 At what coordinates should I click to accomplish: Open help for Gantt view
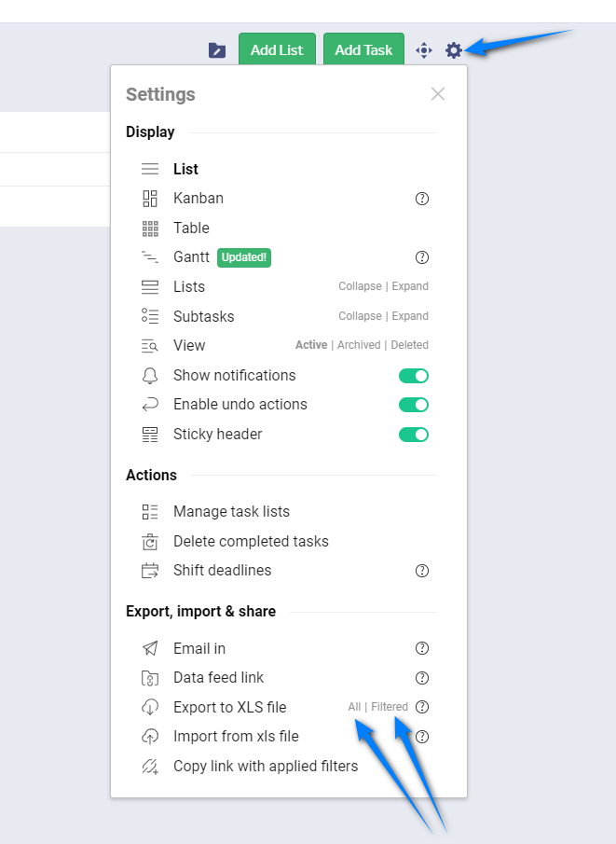[x=422, y=257]
